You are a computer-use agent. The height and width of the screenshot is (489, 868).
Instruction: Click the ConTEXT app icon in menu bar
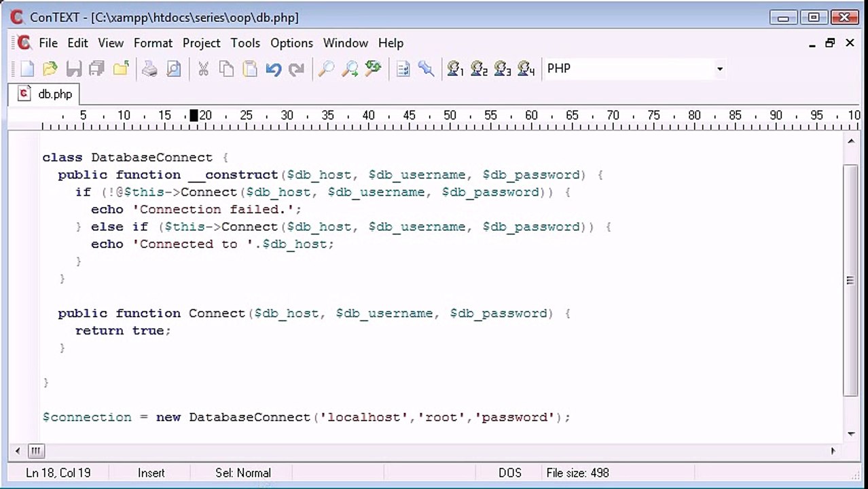(24, 43)
